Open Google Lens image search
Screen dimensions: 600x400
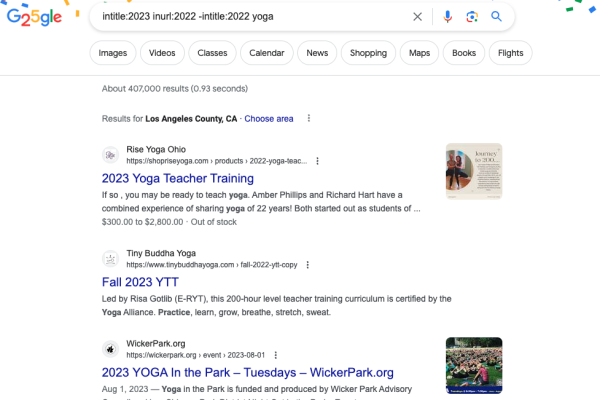coord(472,16)
